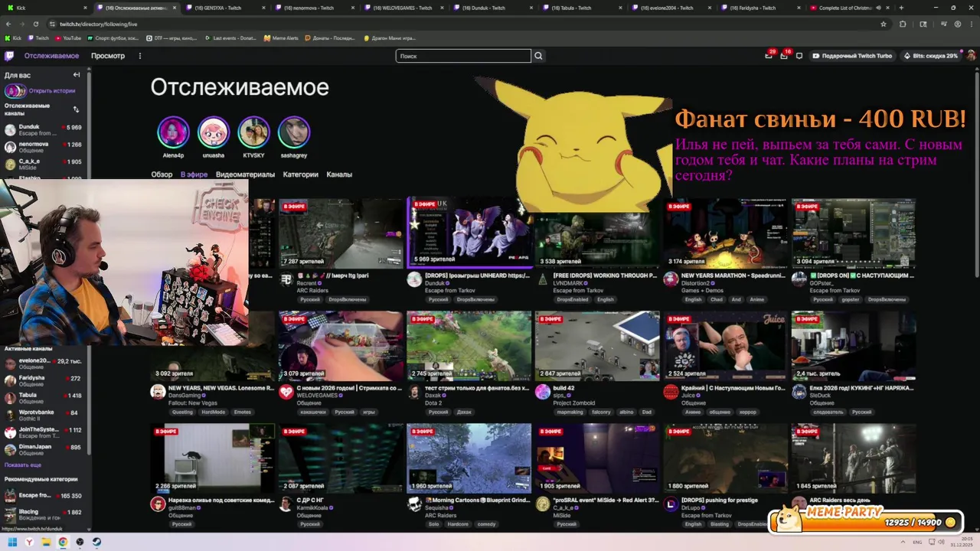Click Открыть истории link
The image size is (980, 551).
(52, 91)
